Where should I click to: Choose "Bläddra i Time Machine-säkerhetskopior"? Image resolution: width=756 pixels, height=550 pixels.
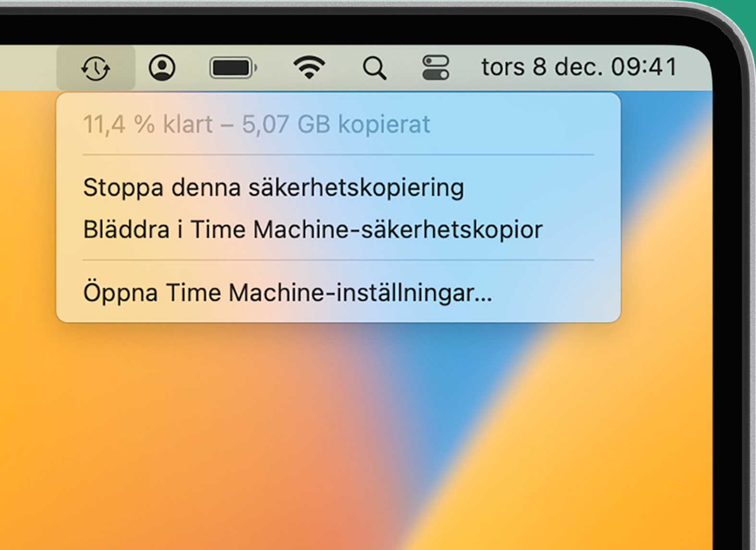coord(313,229)
